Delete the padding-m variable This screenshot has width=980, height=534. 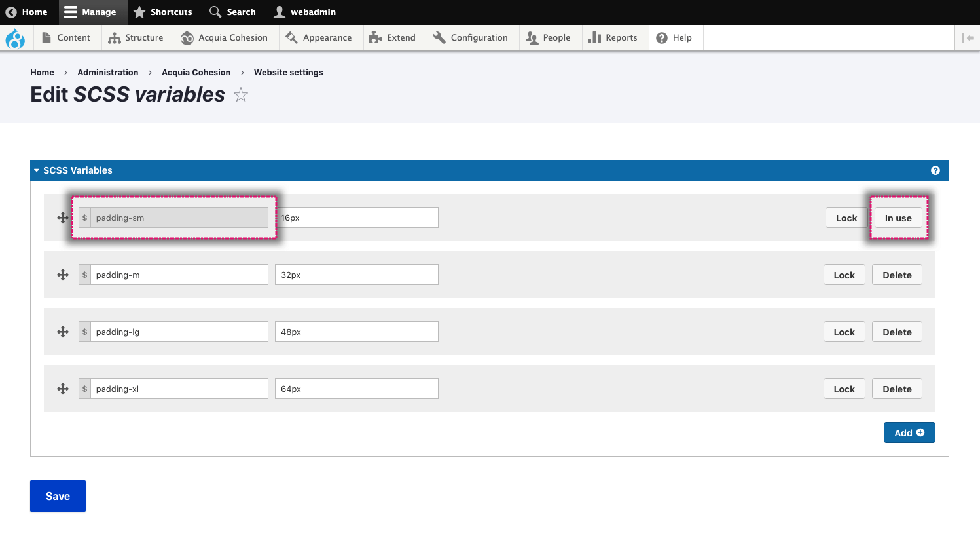[897, 275]
